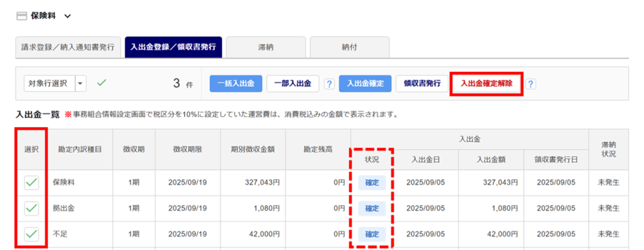Click the 入出金確定解除 button
644x250 pixels.
pos(486,83)
